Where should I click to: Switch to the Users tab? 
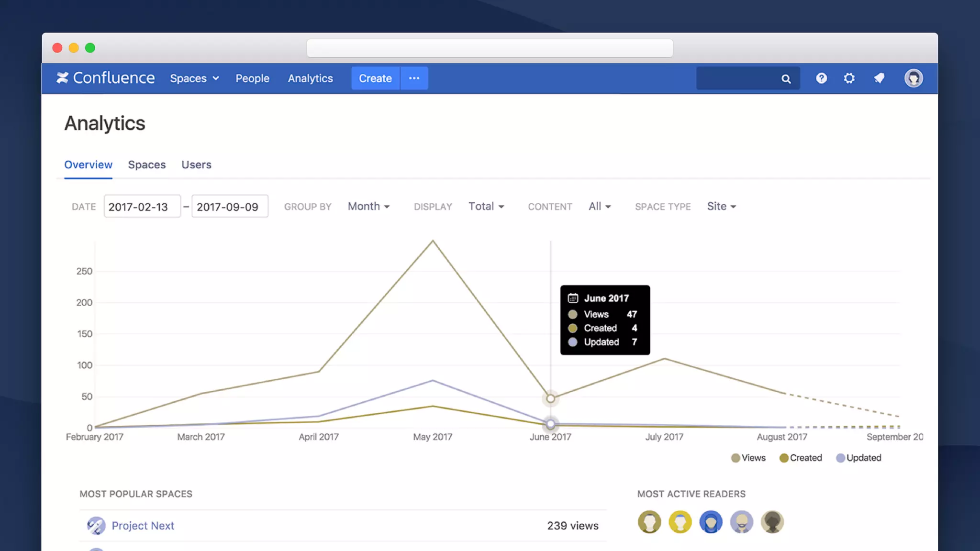pyautogui.click(x=196, y=165)
